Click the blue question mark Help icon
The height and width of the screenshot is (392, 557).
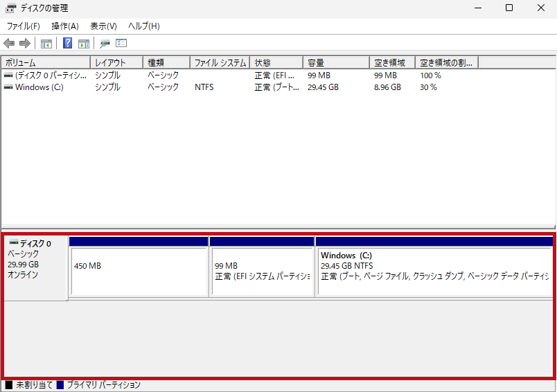68,44
